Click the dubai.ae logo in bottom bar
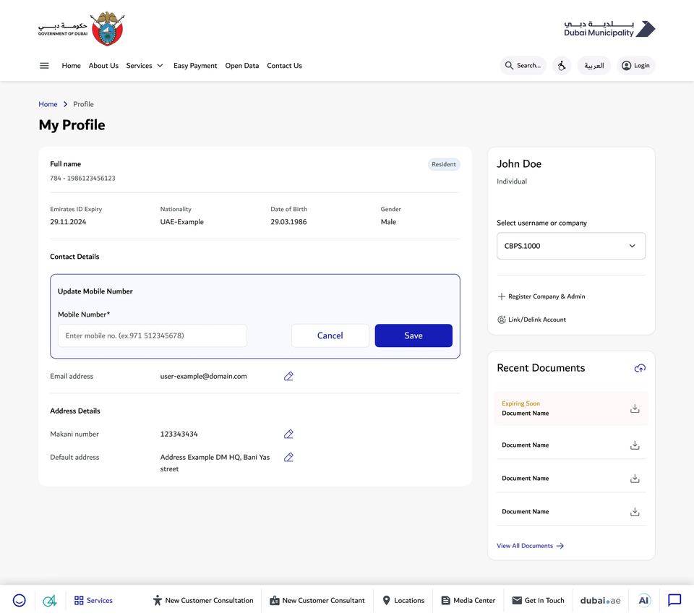This screenshot has height=616, width=694. 600,601
